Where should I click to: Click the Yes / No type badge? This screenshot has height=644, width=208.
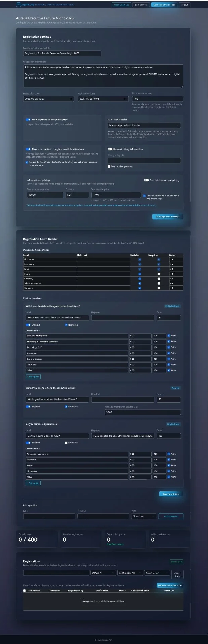pyautogui.click(x=175, y=388)
